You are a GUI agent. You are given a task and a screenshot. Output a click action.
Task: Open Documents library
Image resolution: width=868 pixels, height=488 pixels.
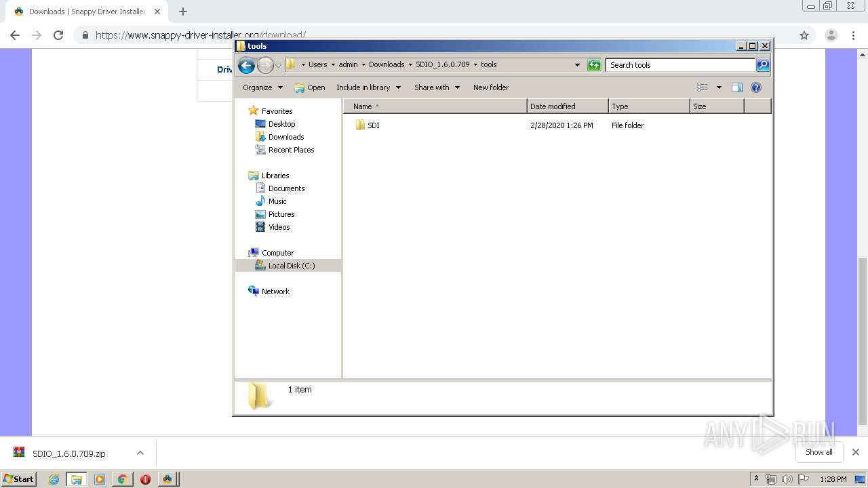point(280,188)
